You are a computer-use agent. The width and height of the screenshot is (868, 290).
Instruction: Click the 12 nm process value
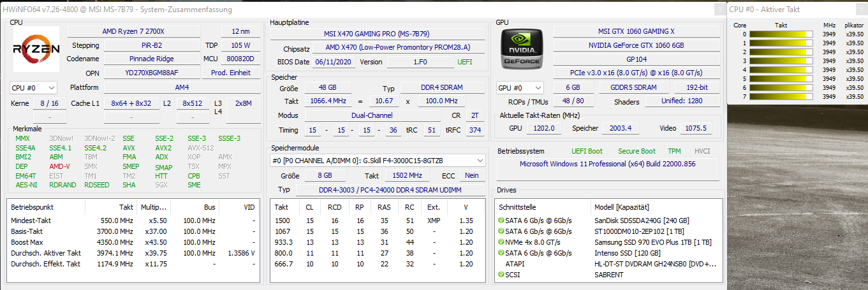pos(241,31)
